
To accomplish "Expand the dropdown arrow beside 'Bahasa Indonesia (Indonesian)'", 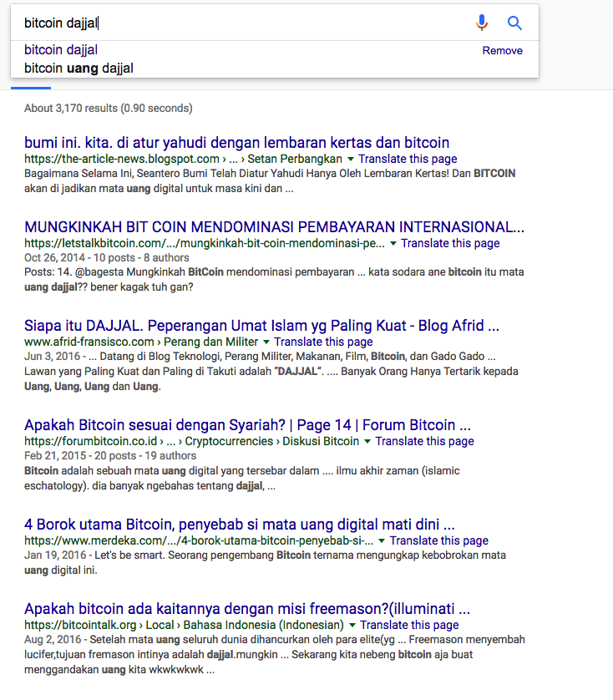I will (x=352, y=625).
